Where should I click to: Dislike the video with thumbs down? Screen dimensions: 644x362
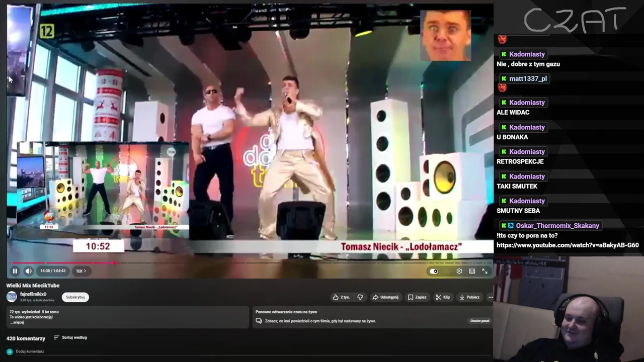(x=360, y=297)
